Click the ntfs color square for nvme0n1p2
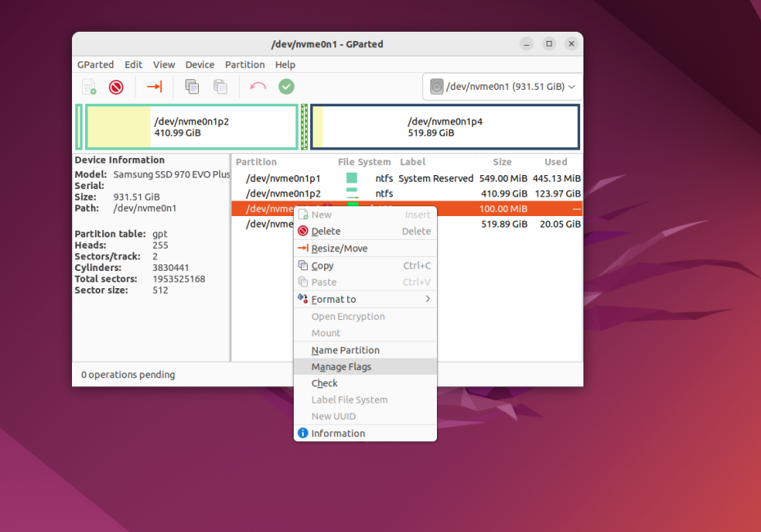Image resolution: width=761 pixels, height=532 pixels. point(352,193)
